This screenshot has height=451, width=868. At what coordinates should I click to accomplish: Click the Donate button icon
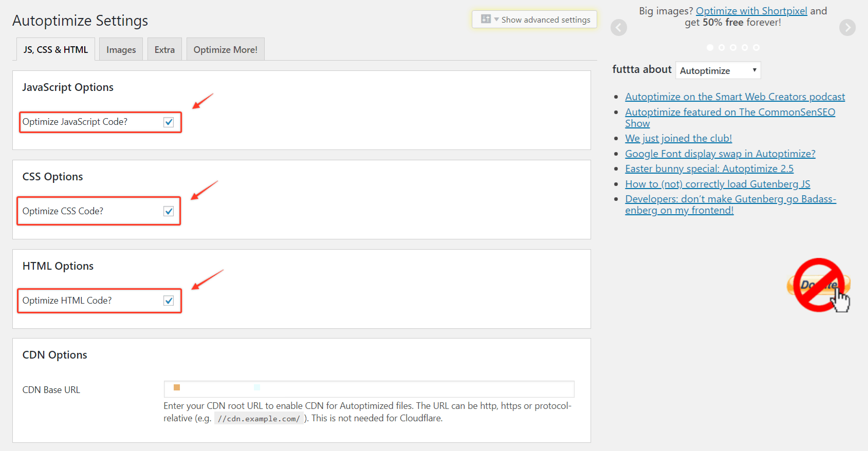click(819, 285)
